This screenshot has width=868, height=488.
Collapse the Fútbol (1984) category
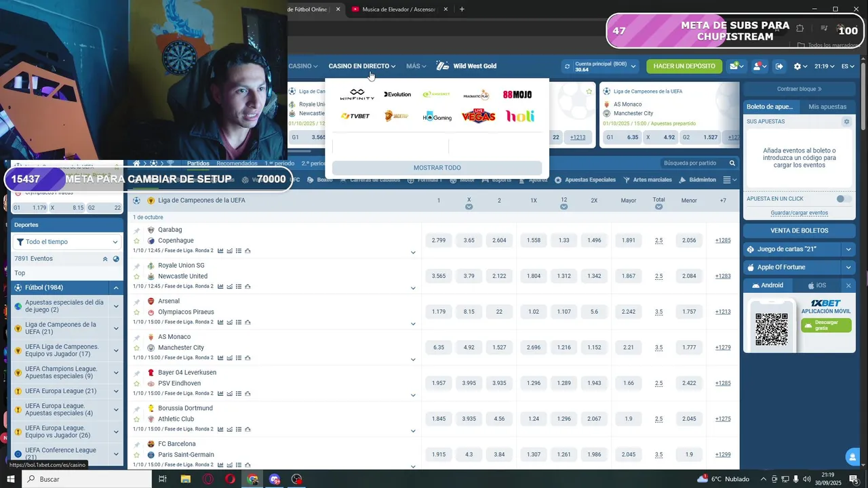[x=116, y=288]
